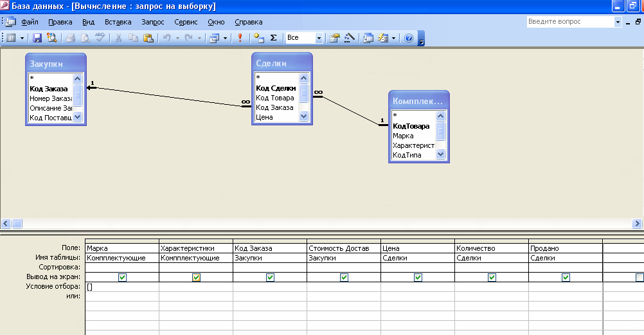The width and height of the screenshot is (644, 335).
Task: Toggle Totals with the Sigma icon
Action: click(x=273, y=38)
